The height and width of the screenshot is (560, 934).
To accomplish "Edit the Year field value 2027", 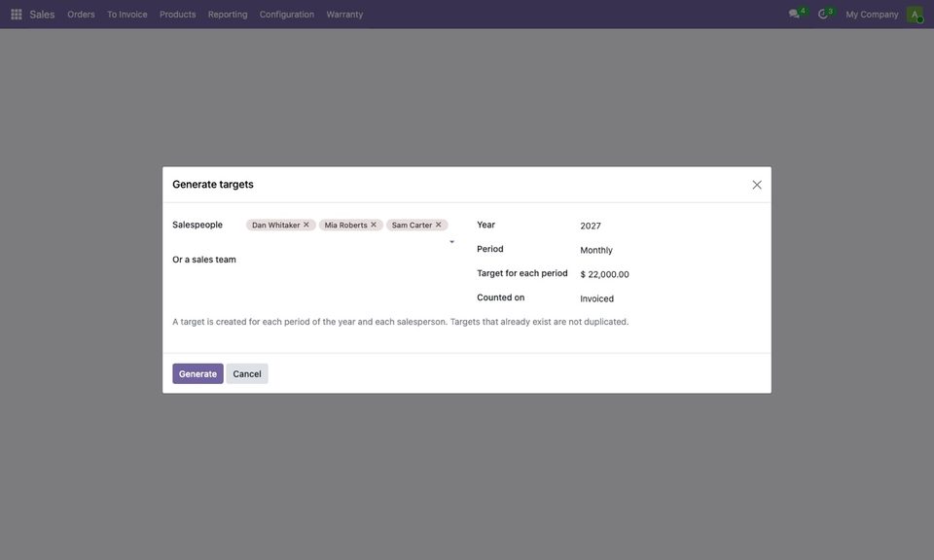I will [669, 226].
